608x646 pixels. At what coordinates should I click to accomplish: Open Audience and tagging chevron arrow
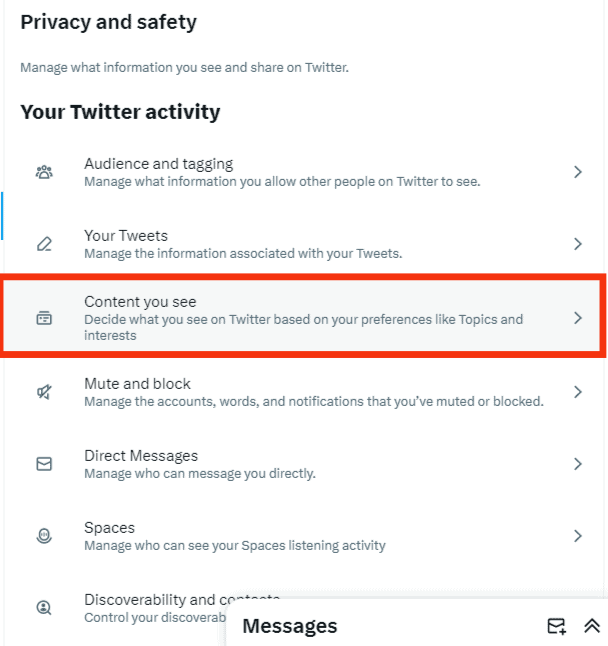(577, 172)
